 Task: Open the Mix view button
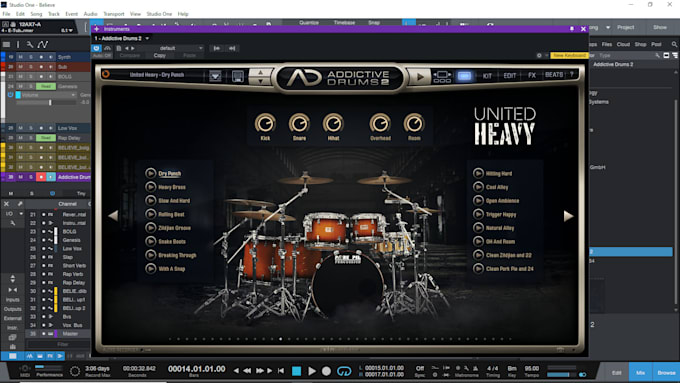coord(641,373)
